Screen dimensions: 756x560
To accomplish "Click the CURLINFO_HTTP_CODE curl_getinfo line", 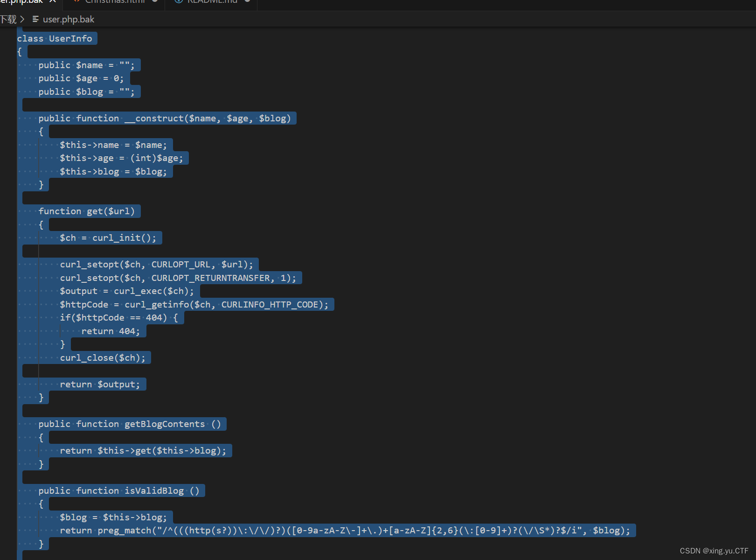I will (194, 305).
